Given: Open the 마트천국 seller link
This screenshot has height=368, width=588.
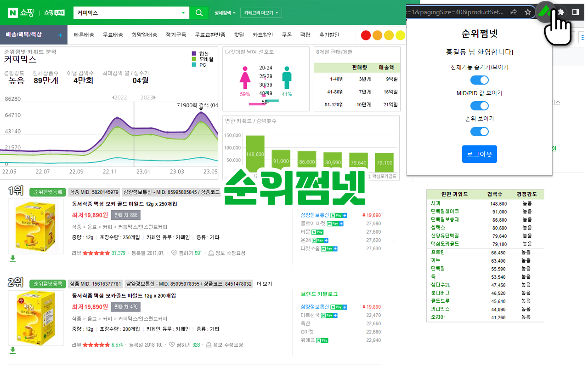Looking at the screenshot, I should coord(310,315).
